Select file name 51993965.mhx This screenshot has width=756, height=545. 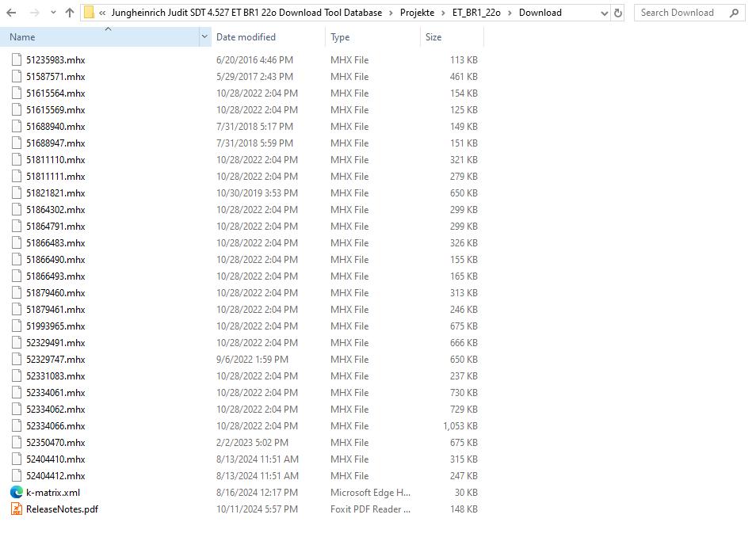coord(55,326)
